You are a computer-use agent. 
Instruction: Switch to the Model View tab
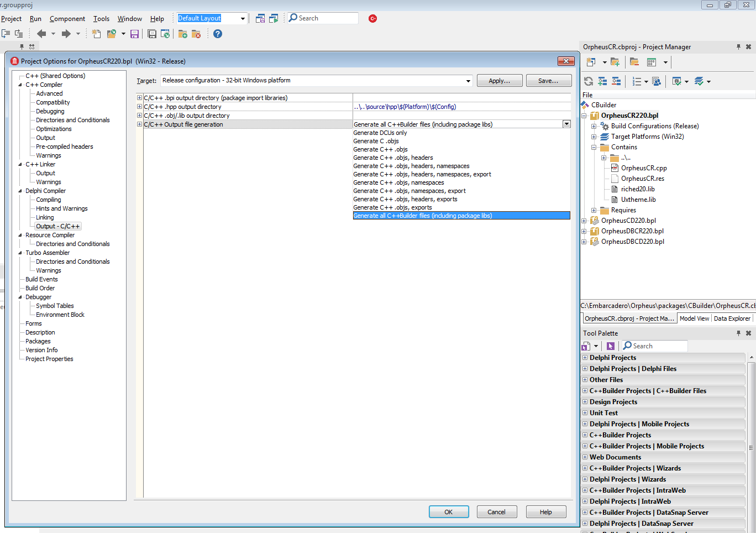pyautogui.click(x=694, y=318)
